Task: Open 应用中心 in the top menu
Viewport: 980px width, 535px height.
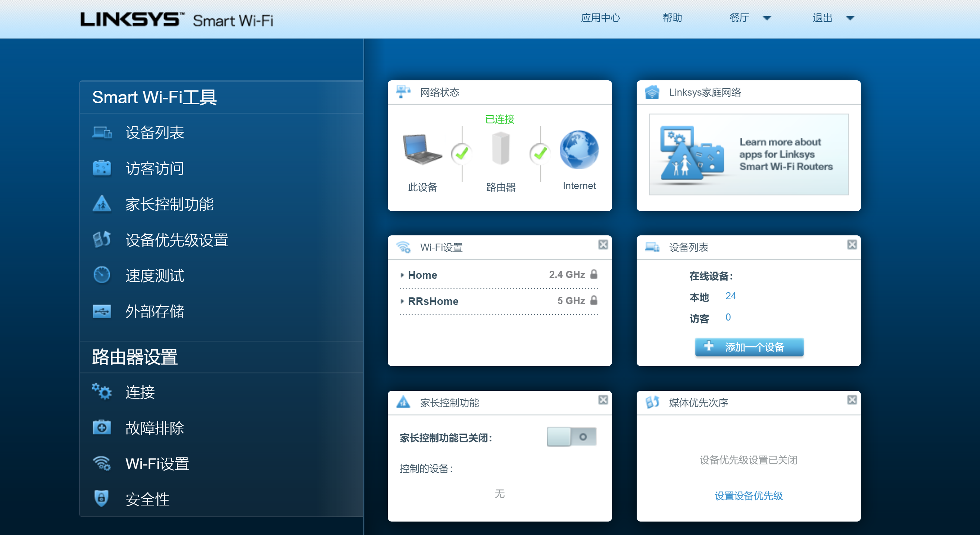Action: (x=600, y=18)
